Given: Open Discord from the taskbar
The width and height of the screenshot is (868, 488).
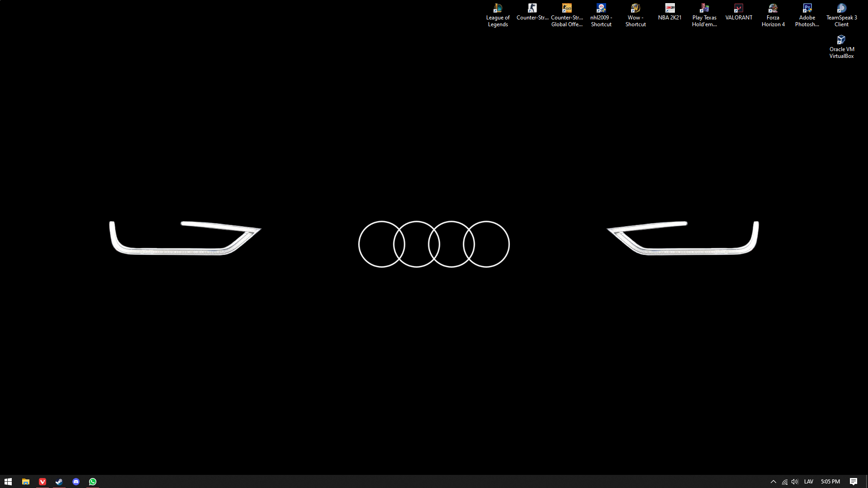Looking at the screenshot, I should 76,482.
